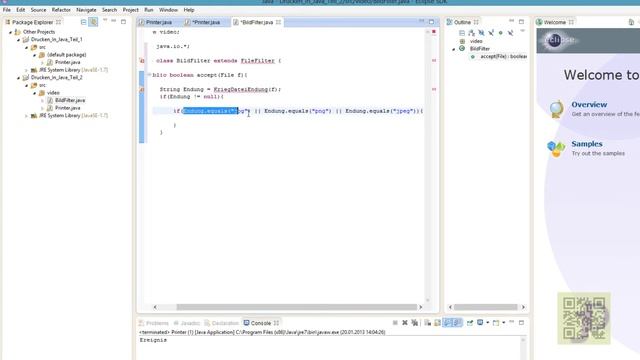Switch to Problems tab
Viewport: 640px width, 360px height.
click(x=153, y=323)
